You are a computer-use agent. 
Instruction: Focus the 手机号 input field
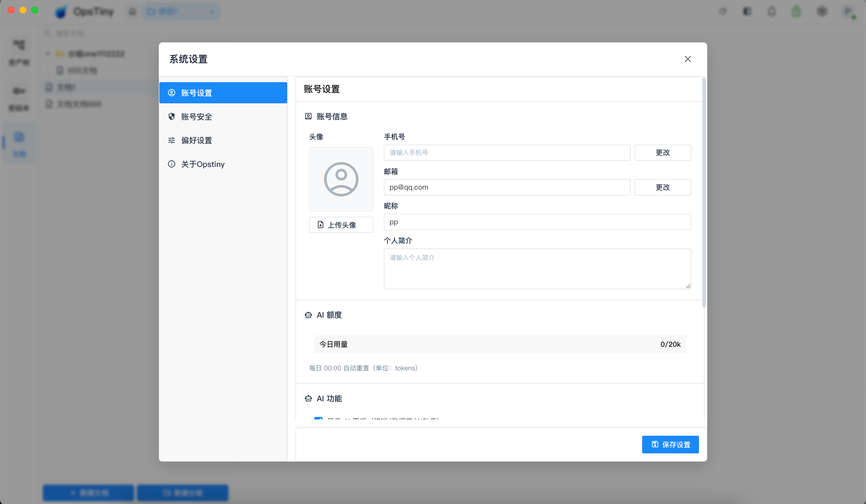point(507,152)
